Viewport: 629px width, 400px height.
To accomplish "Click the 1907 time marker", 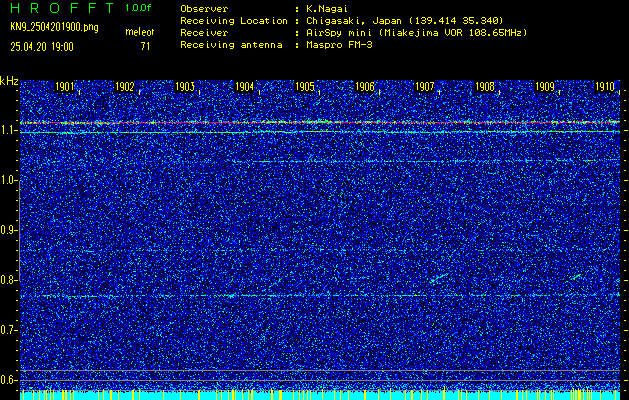I will [424, 87].
